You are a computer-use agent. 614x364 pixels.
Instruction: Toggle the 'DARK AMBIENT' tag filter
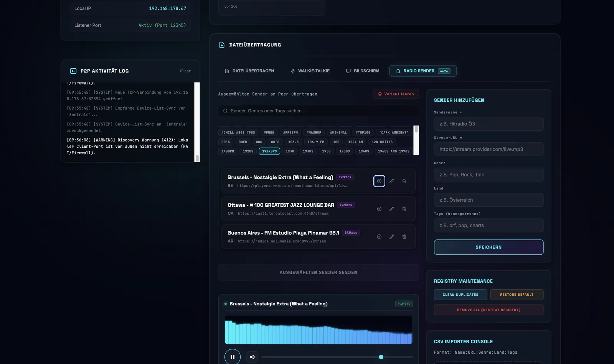point(394,132)
